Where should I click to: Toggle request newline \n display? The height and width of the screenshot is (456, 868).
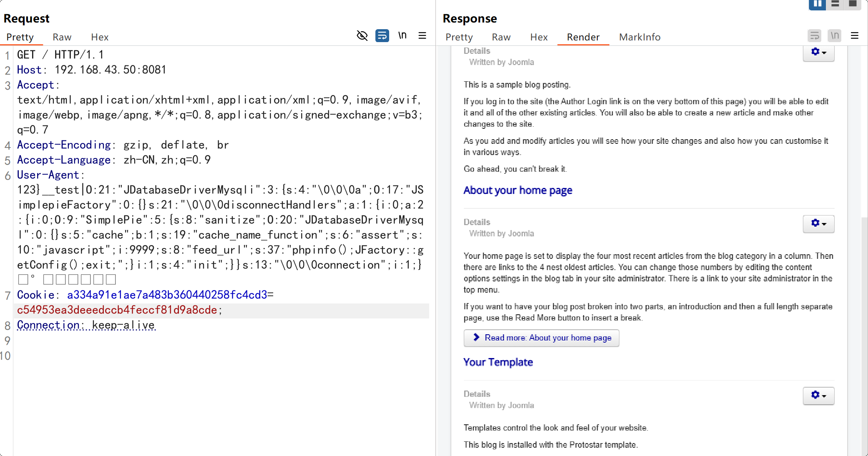(402, 36)
